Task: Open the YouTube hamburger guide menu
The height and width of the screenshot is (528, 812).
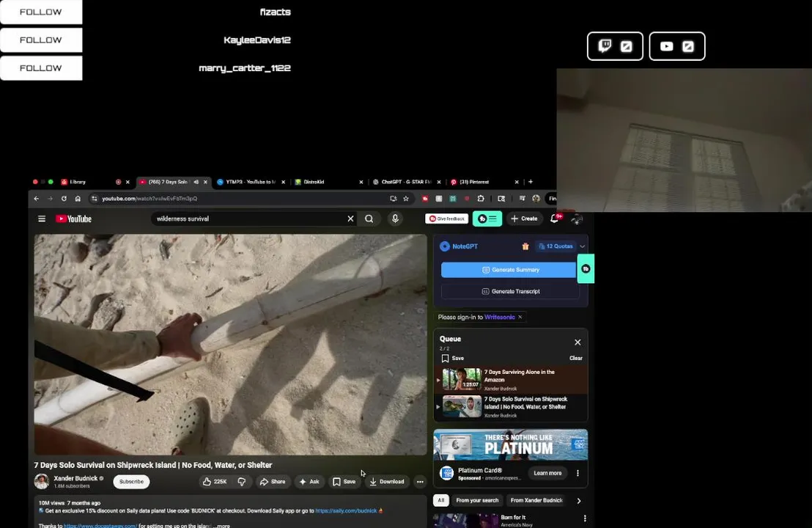Action: coord(42,219)
